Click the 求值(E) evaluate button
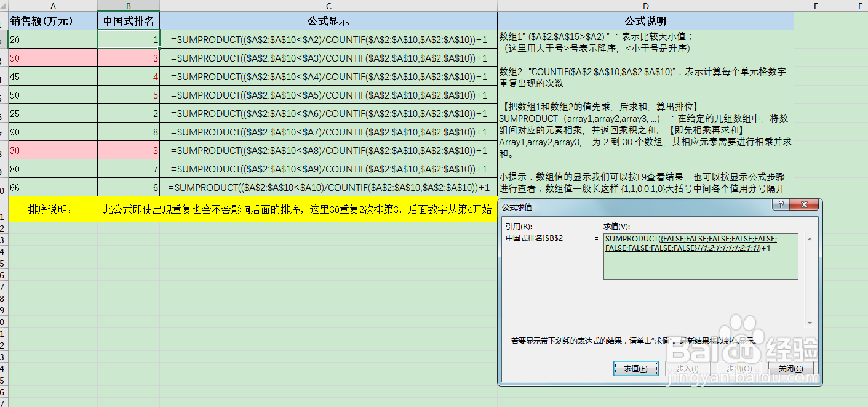Image resolution: width=868 pixels, height=407 pixels. 635,368
